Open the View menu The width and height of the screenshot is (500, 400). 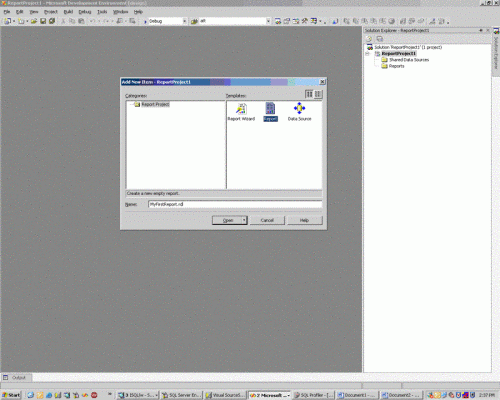[x=34, y=12]
